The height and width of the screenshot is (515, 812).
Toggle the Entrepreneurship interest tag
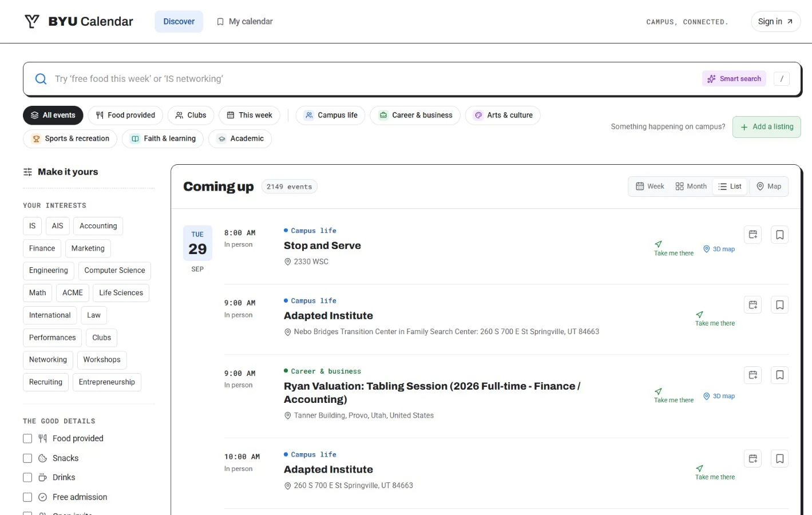point(107,382)
